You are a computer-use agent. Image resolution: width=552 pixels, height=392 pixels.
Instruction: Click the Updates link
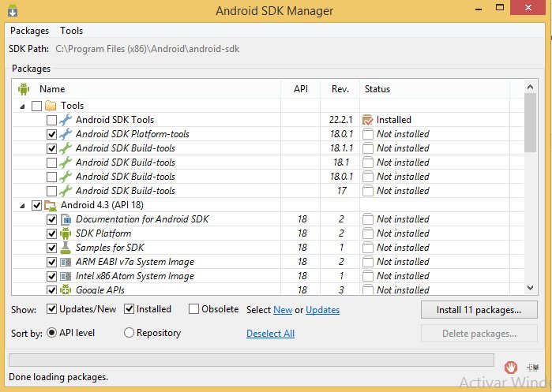coord(322,310)
